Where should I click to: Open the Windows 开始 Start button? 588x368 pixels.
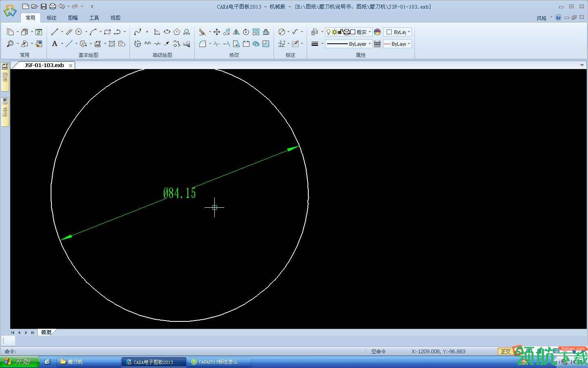(x=19, y=362)
